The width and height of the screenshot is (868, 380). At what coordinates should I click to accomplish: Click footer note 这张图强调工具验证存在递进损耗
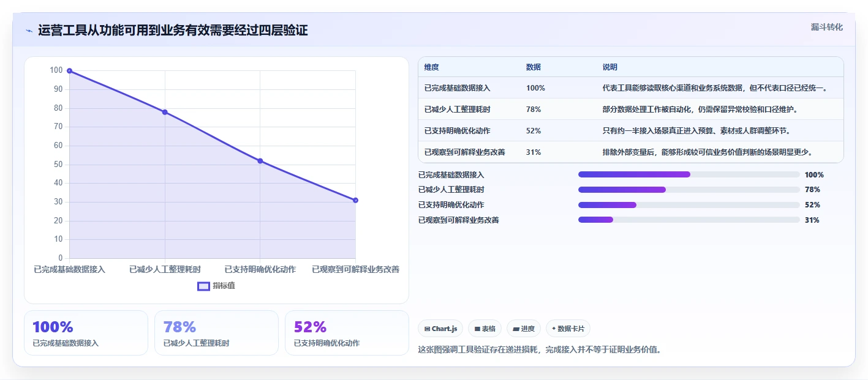point(539,350)
